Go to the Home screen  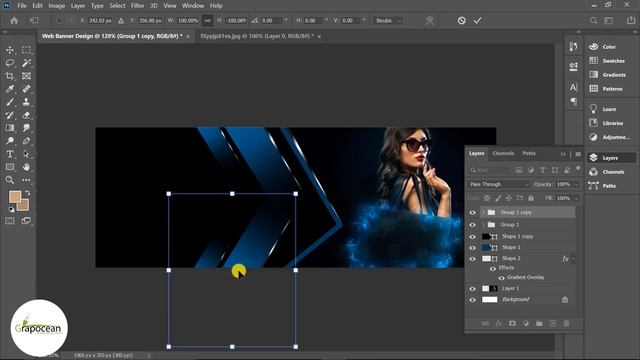tap(14, 20)
